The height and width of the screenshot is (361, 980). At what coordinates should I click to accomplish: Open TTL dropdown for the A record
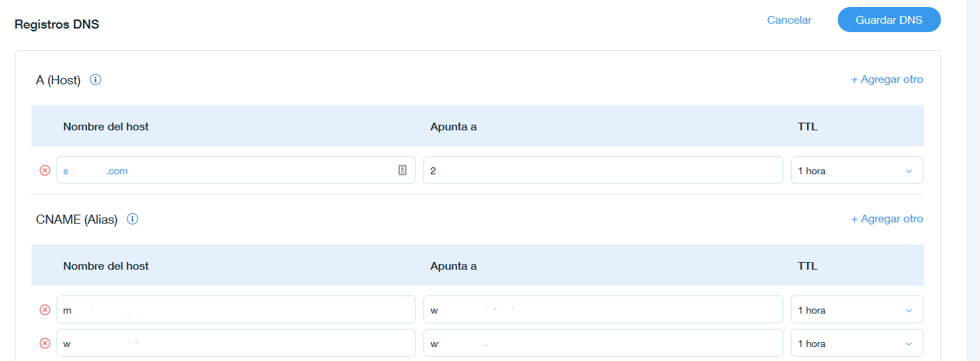point(857,171)
